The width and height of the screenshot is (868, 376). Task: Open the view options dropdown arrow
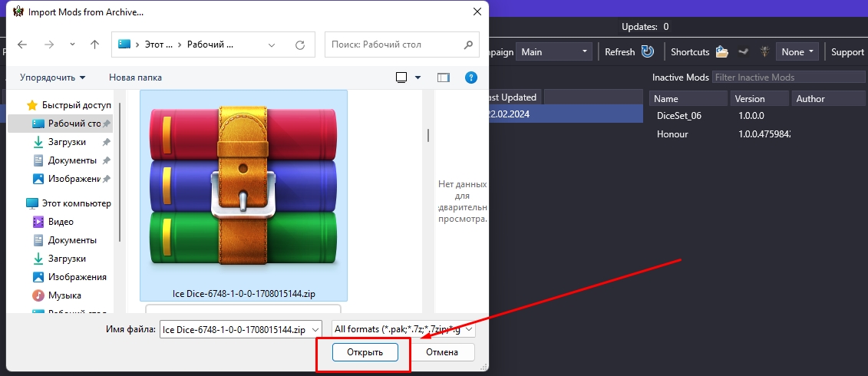418,78
